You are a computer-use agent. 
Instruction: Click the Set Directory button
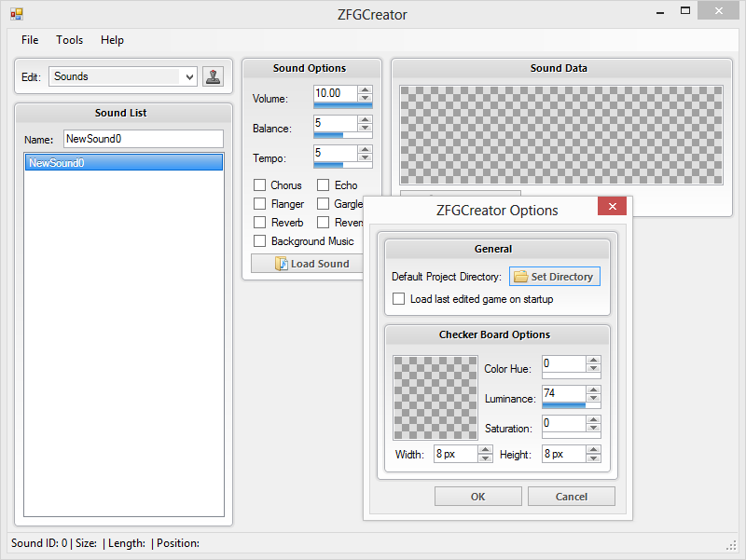pos(555,277)
